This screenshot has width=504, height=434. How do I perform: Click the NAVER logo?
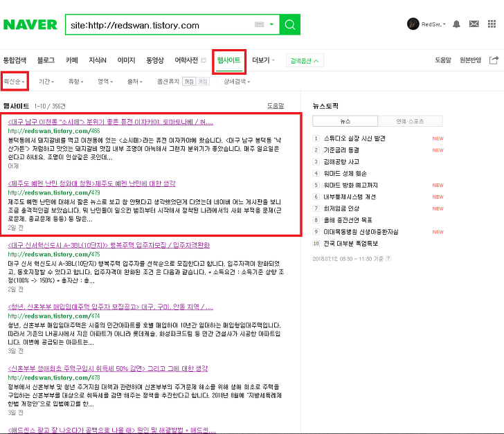pyautogui.click(x=30, y=25)
